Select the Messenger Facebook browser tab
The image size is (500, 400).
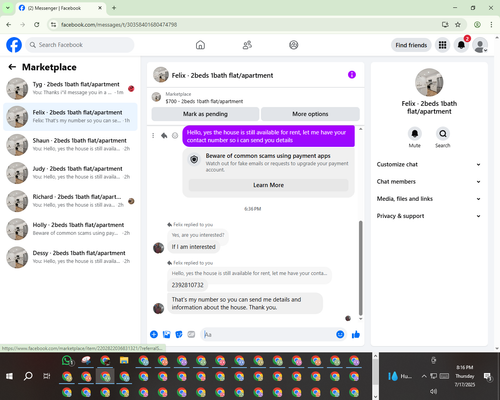click(x=61, y=8)
